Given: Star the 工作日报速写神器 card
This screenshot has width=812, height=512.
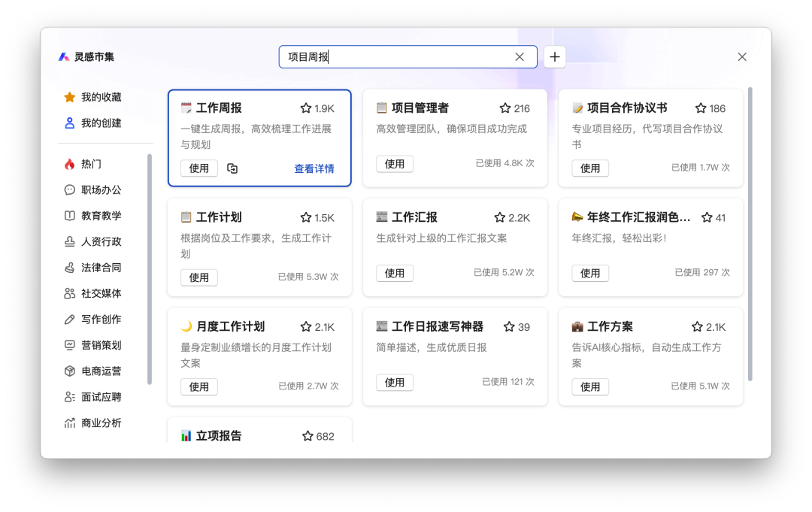Looking at the screenshot, I should (509, 326).
